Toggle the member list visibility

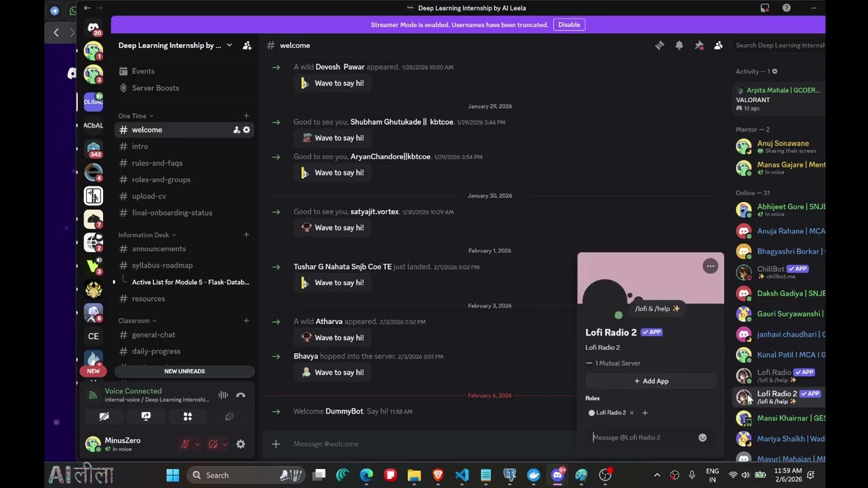pos(718,45)
